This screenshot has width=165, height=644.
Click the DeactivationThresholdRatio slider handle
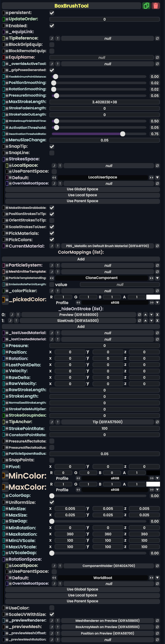(123, 134)
